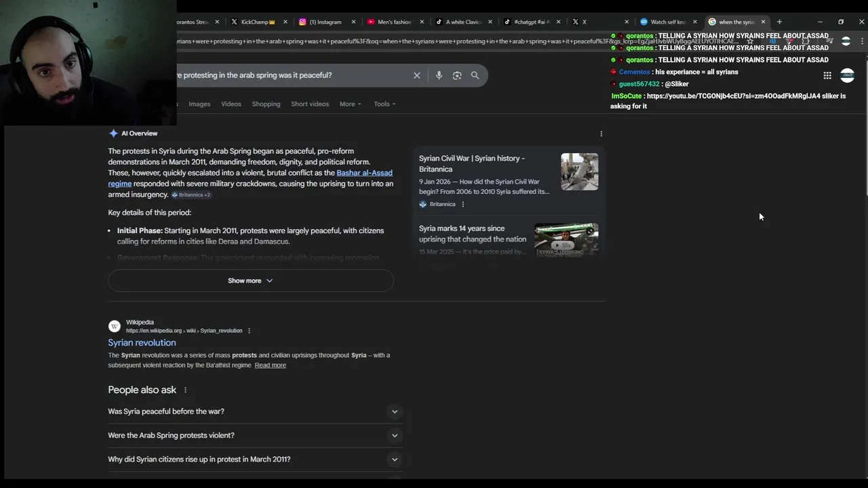This screenshot has width=868, height=488.
Task: Select the Images search filter
Action: point(199,104)
